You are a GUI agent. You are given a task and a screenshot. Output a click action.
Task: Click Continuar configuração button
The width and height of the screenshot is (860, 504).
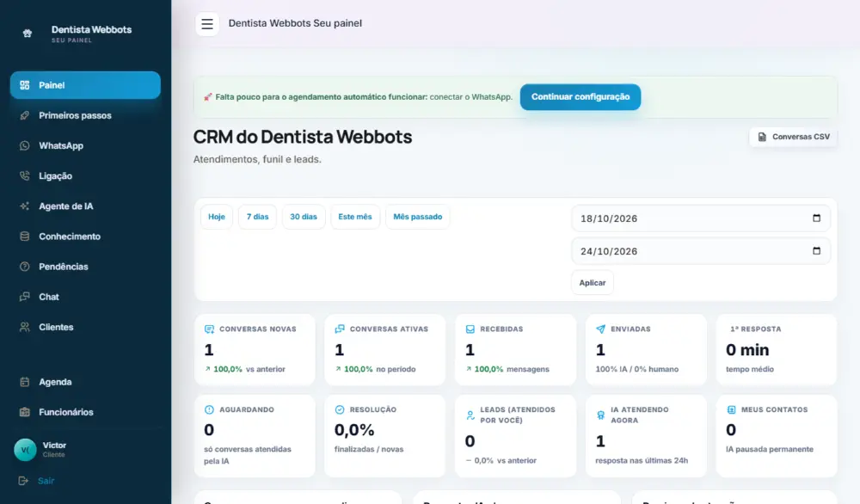[x=580, y=96]
